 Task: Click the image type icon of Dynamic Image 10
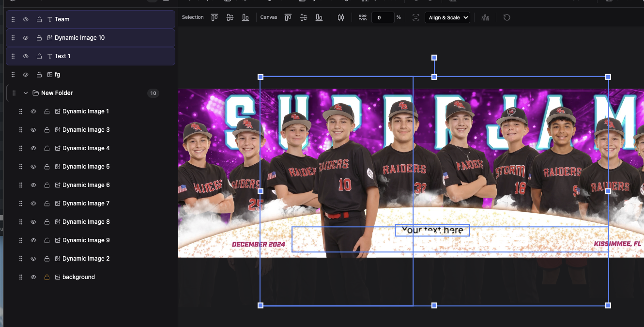(50, 38)
